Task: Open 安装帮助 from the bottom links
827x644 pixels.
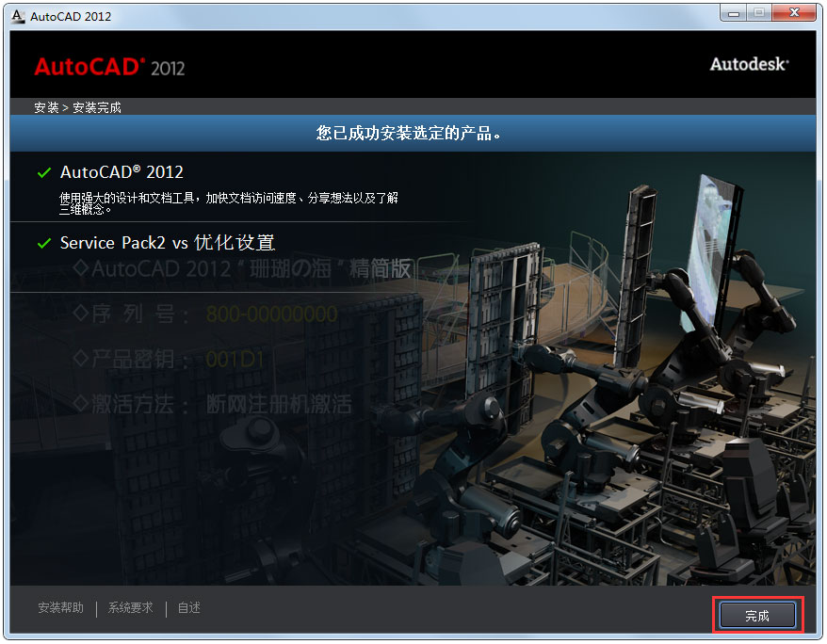Action: click(63, 608)
